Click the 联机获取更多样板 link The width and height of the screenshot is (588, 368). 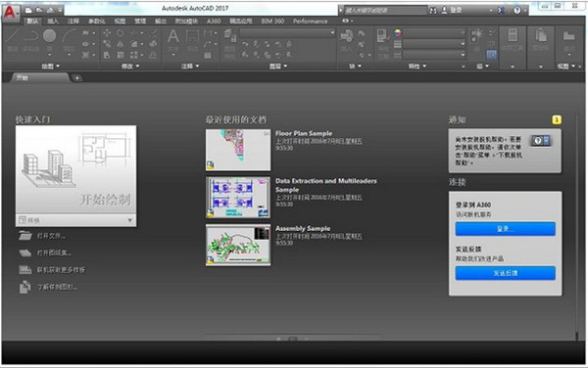[x=61, y=270]
